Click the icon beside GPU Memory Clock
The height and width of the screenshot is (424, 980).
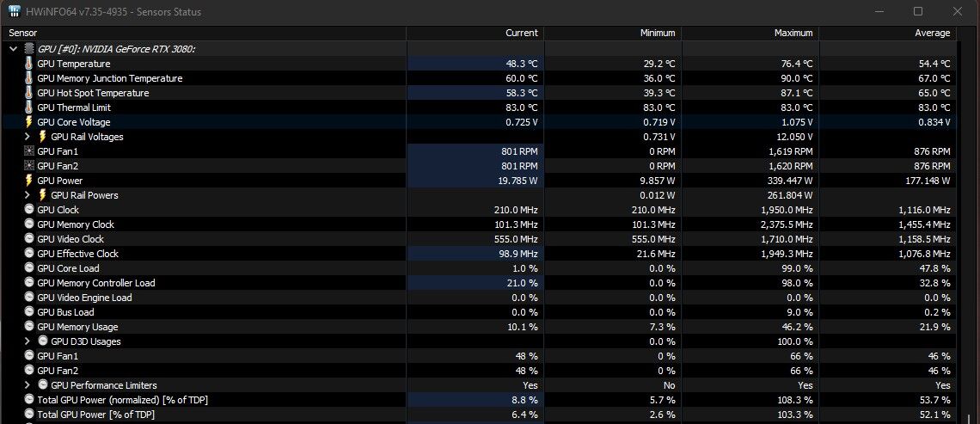coord(28,224)
